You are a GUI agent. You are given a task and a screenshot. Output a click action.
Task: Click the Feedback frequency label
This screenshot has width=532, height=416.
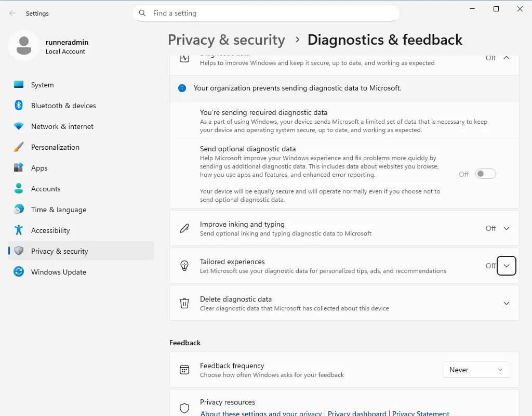(x=232, y=366)
